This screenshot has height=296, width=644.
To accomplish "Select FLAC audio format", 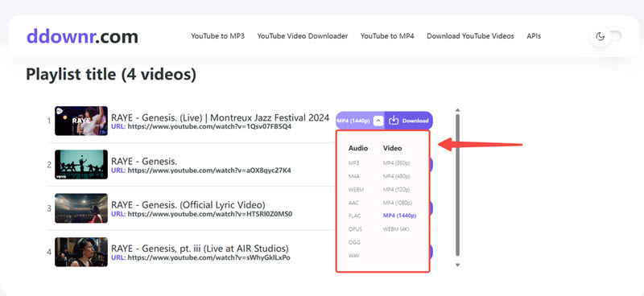I will 354,216.
